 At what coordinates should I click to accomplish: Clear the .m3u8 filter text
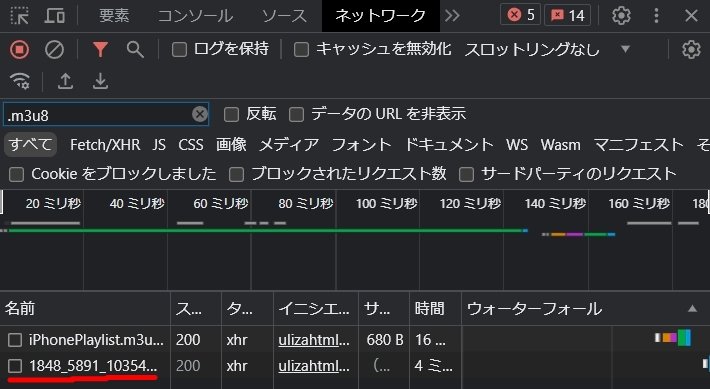pos(199,114)
